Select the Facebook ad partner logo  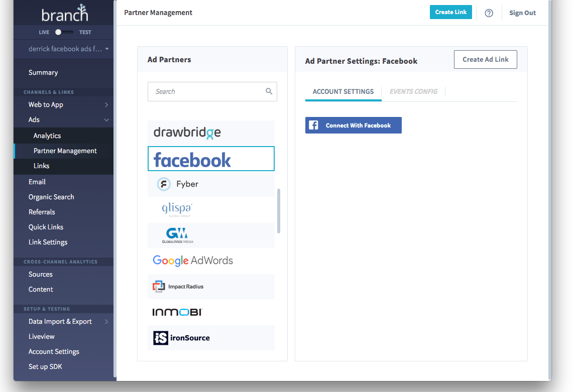(210, 158)
